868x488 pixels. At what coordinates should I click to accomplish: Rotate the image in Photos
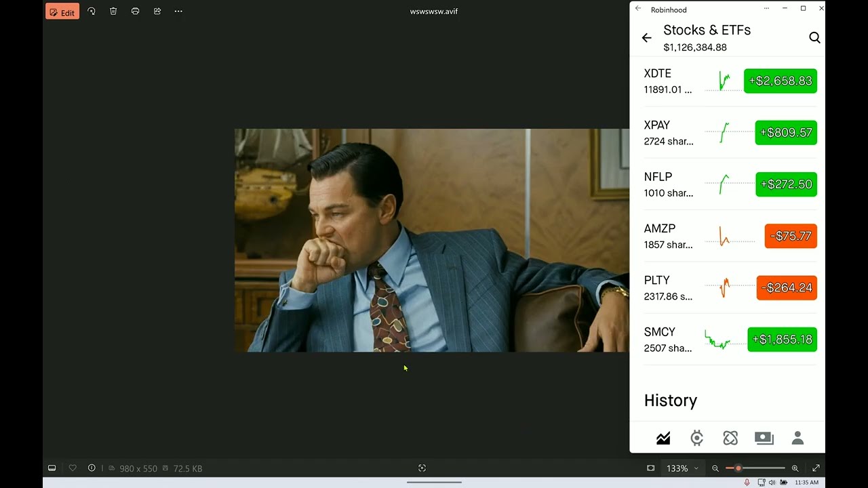[92, 12]
